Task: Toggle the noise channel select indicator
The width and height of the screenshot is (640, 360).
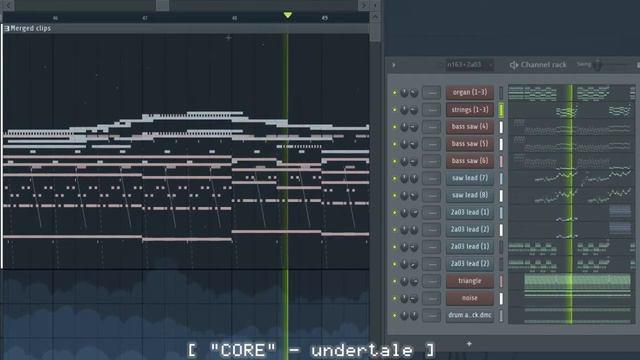Action: [501, 299]
